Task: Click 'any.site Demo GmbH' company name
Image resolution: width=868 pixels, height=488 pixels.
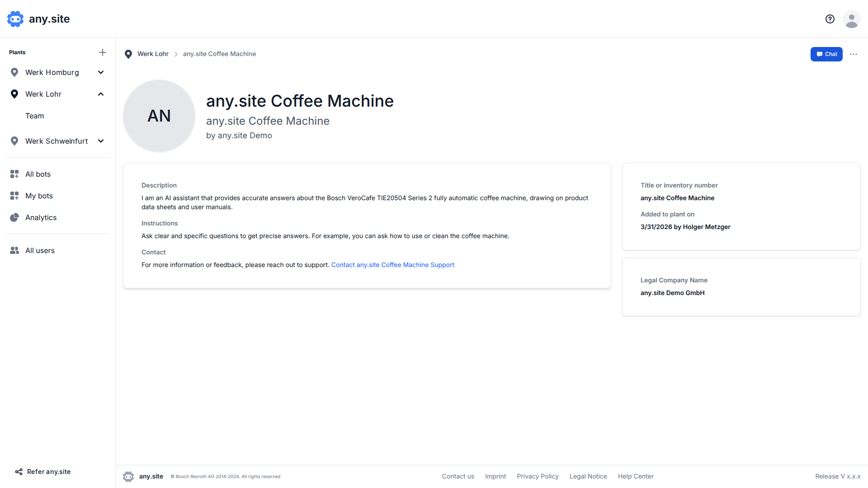Action: (x=672, y=293)
